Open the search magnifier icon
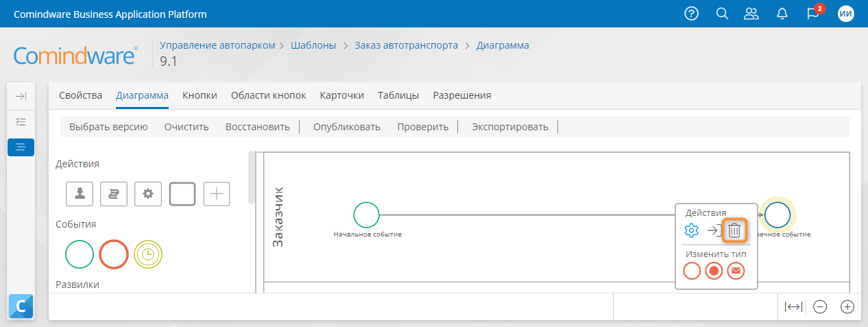This screenshot has width=868, height=327. click(x=722, y=14)
